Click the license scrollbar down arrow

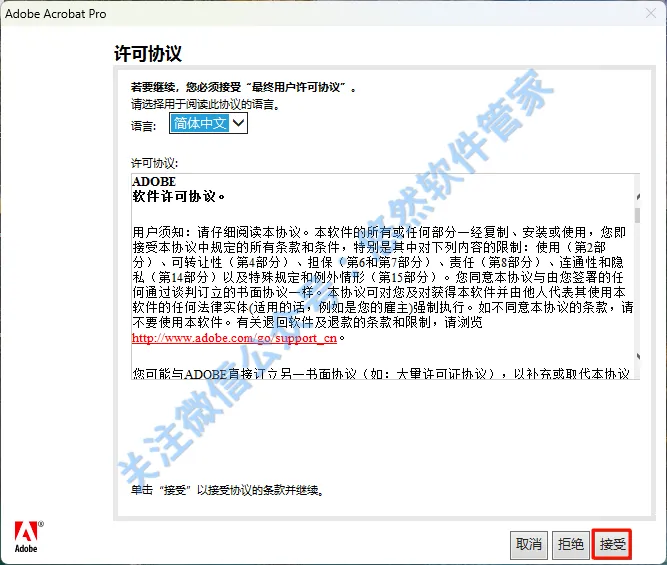tap(637, 356)
